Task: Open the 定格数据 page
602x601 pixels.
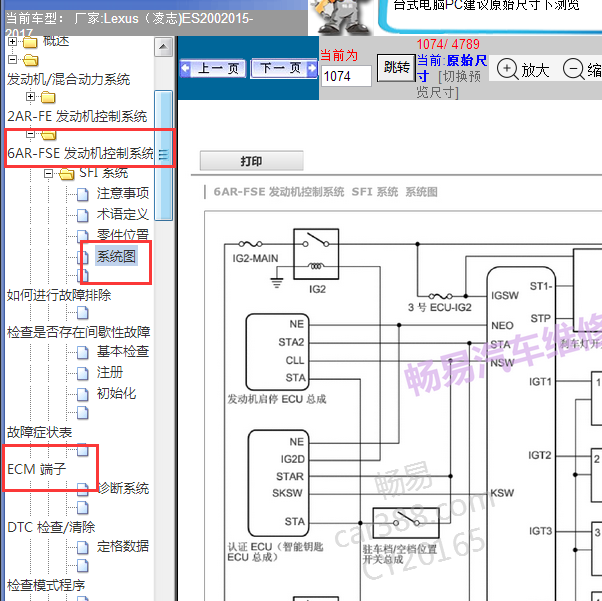Action: click(x=123, y=546)
